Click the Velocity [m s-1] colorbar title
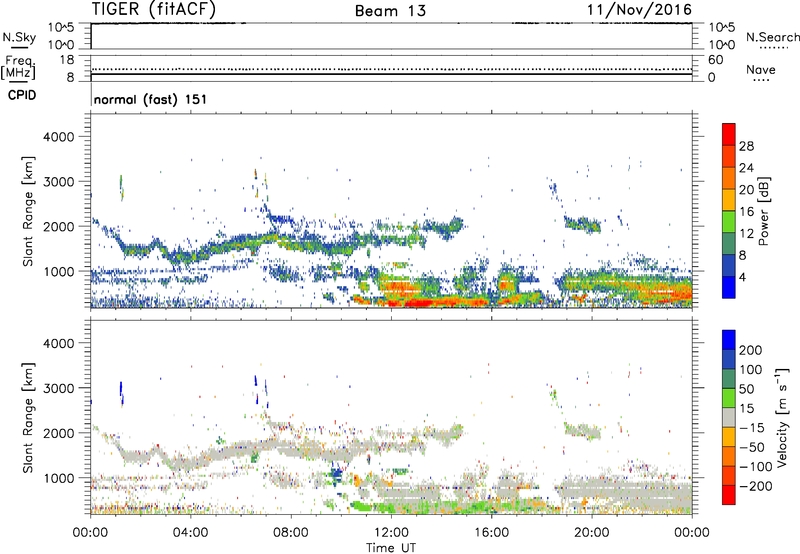The width and height of the screenshot is (800, 554). [x=782, y=417]
